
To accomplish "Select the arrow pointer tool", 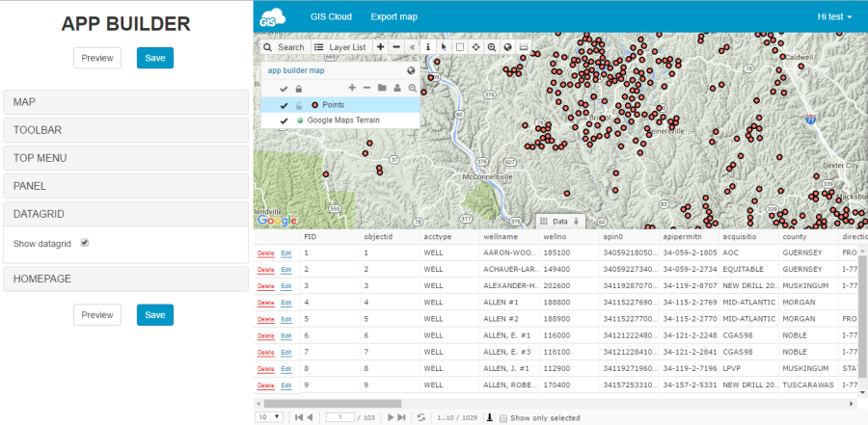I will point(444,47).
